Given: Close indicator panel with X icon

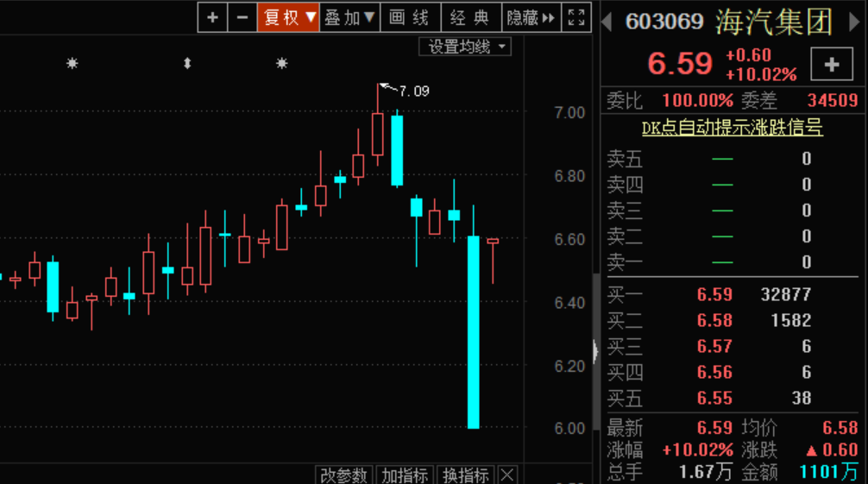Looking at the screenshot, I should (507, 475).
